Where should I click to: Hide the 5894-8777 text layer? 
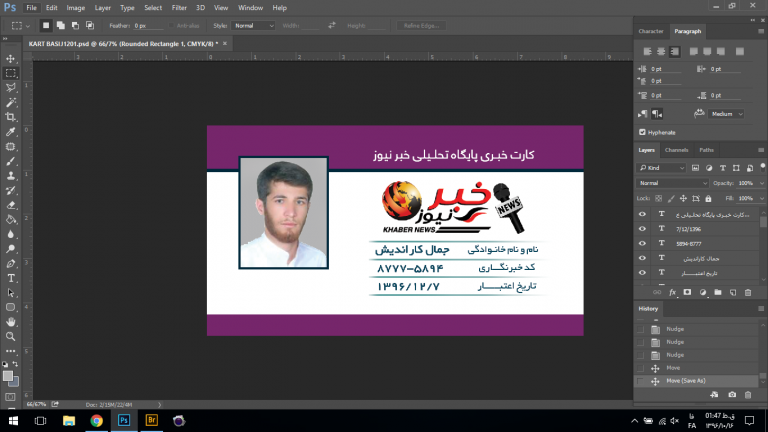tap(642, 243)
